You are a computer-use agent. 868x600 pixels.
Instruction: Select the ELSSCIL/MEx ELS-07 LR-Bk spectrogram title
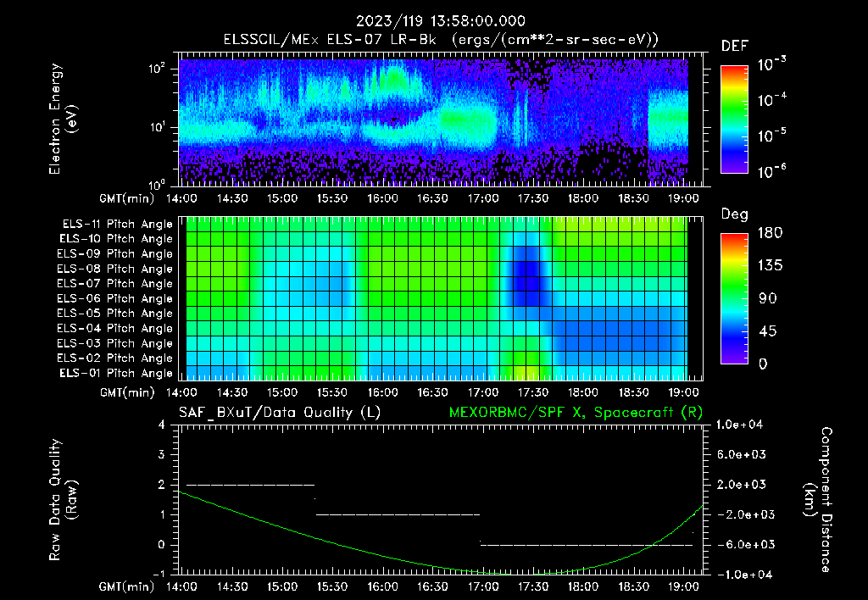pos(441,40)
